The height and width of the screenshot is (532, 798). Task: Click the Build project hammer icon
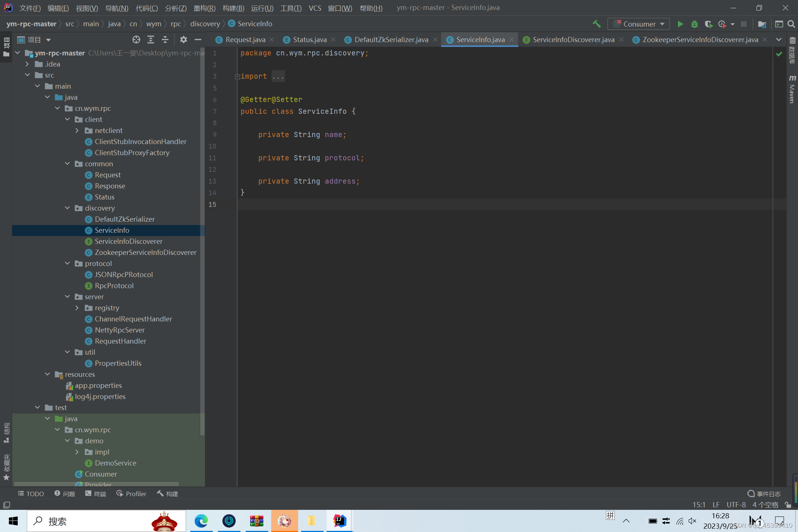pyautogui.click(x=596, y=24)
